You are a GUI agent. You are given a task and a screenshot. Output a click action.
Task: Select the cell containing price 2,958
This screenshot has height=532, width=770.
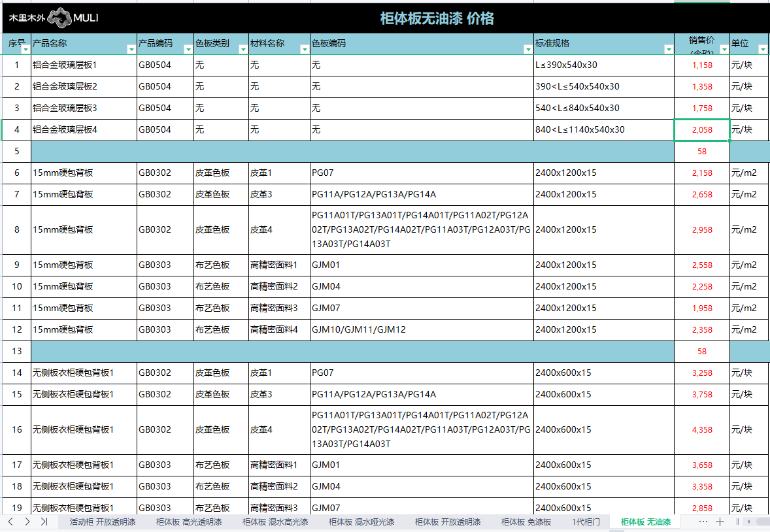click(701, 230)
